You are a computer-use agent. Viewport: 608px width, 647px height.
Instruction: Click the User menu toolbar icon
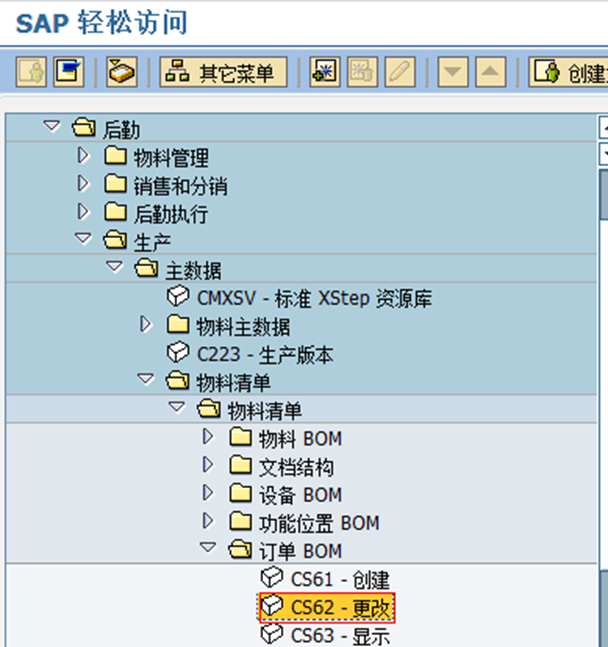click(x=31, y=72)
